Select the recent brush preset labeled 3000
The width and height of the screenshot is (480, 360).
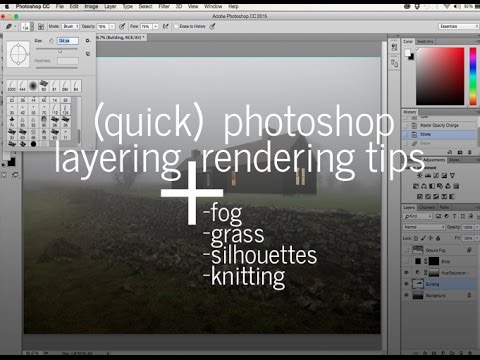12,86
